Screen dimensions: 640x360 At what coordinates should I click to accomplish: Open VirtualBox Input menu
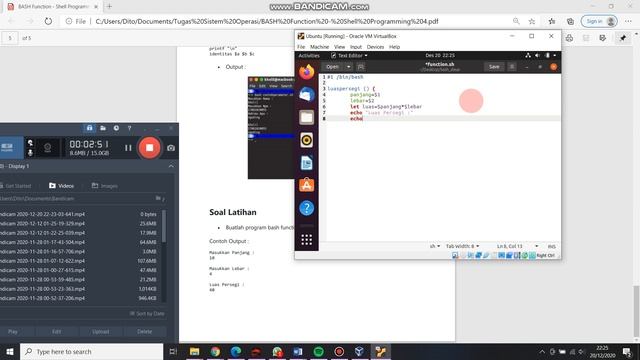click(356, 47)
